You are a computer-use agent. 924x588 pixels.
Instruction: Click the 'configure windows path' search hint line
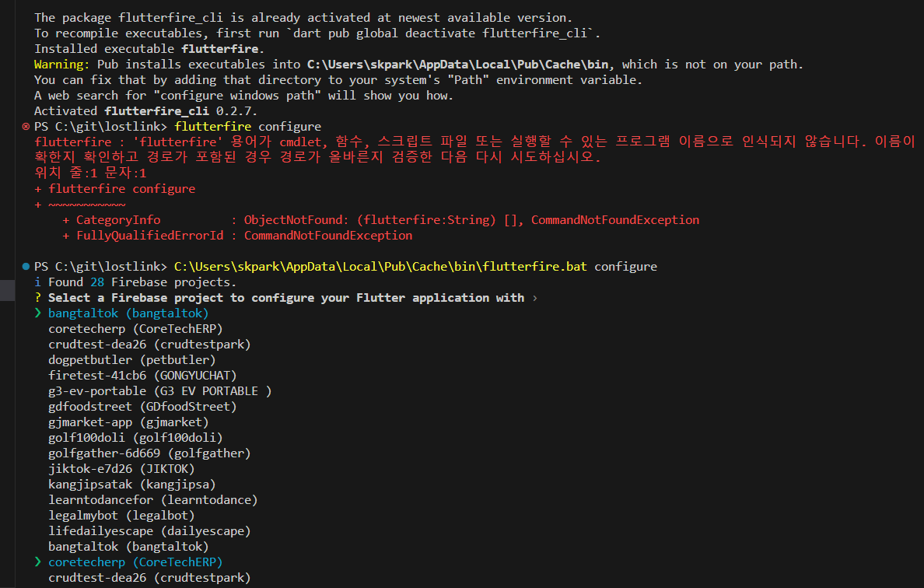tap(243, 96)
